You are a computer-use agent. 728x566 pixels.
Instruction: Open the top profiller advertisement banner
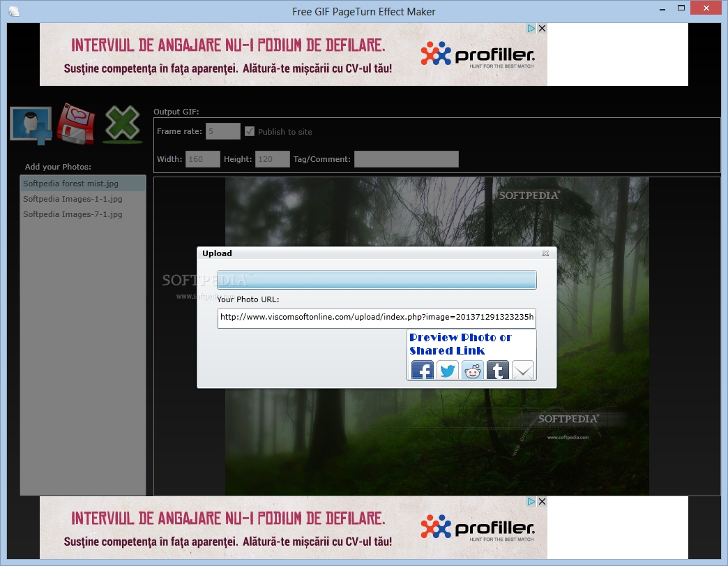[x=294, y=54]
